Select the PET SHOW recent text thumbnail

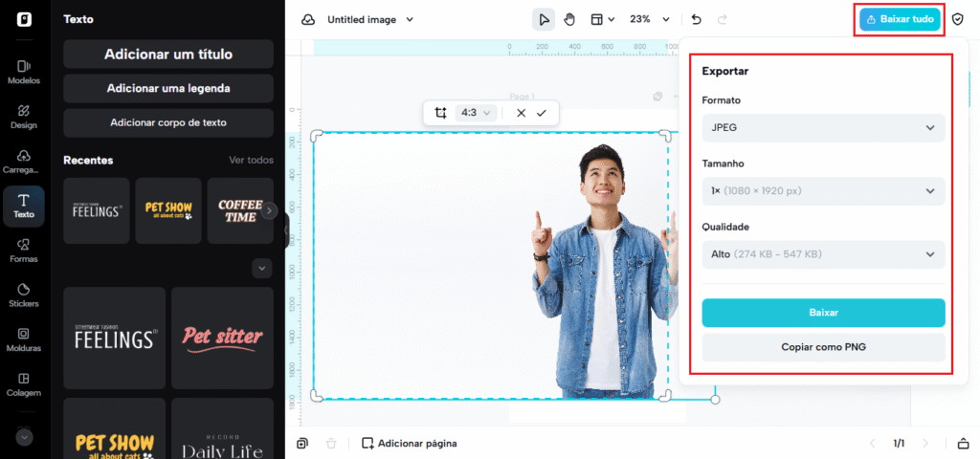point(168,210)
